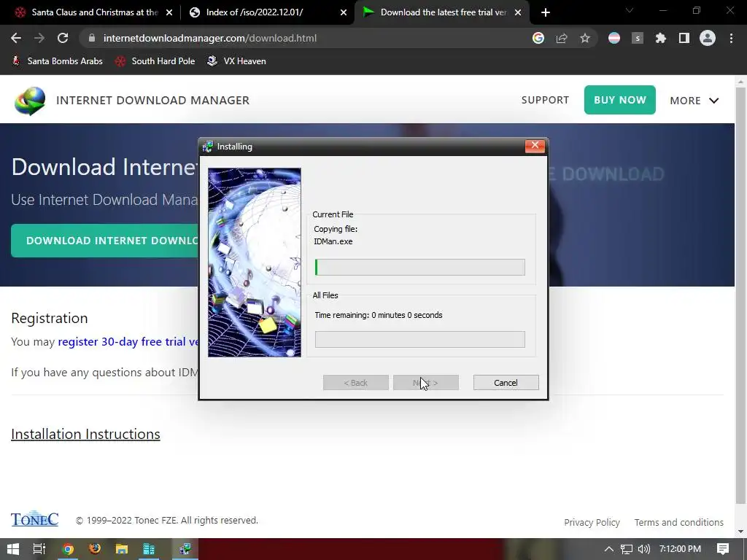
Task: Close the Download the latest free trial tab
Action: point(518,12)
